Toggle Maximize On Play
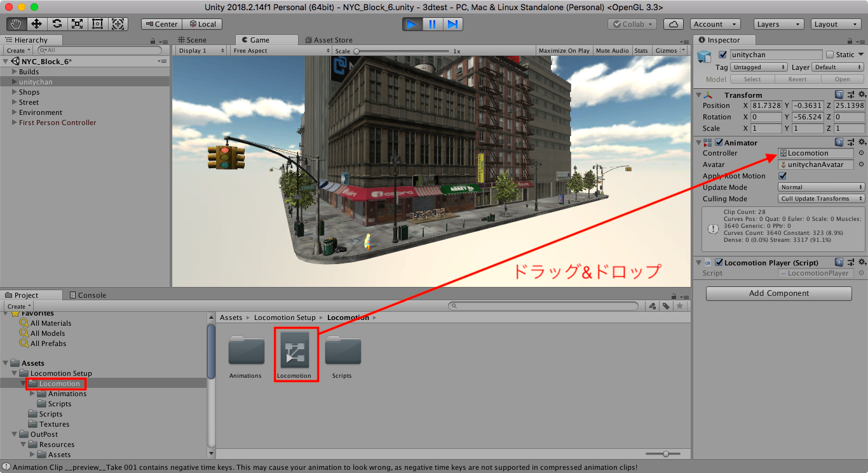Image resolution: width=868 pixels, height=473 pixels. pyautogui.click(x=564, y=51)
